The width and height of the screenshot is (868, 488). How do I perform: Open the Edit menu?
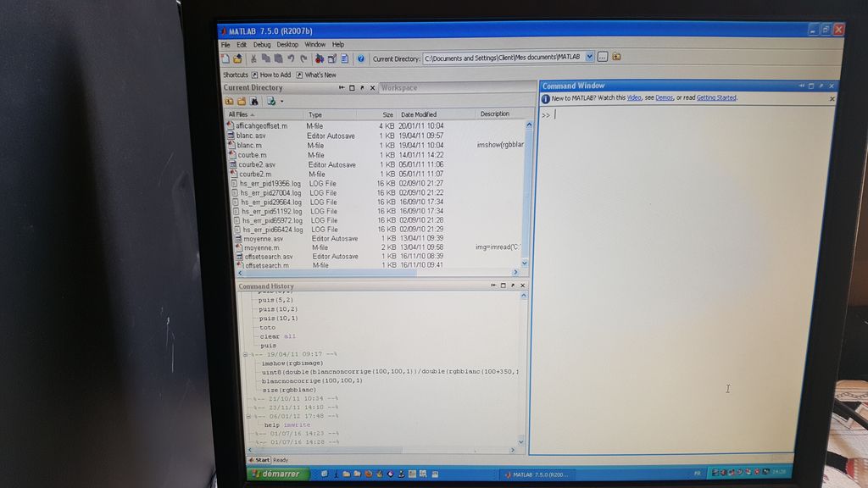[x=242, y=45]
